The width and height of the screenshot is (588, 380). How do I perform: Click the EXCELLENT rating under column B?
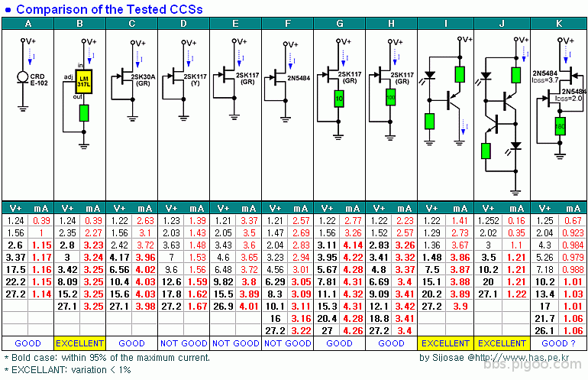(x=80, y=343)
